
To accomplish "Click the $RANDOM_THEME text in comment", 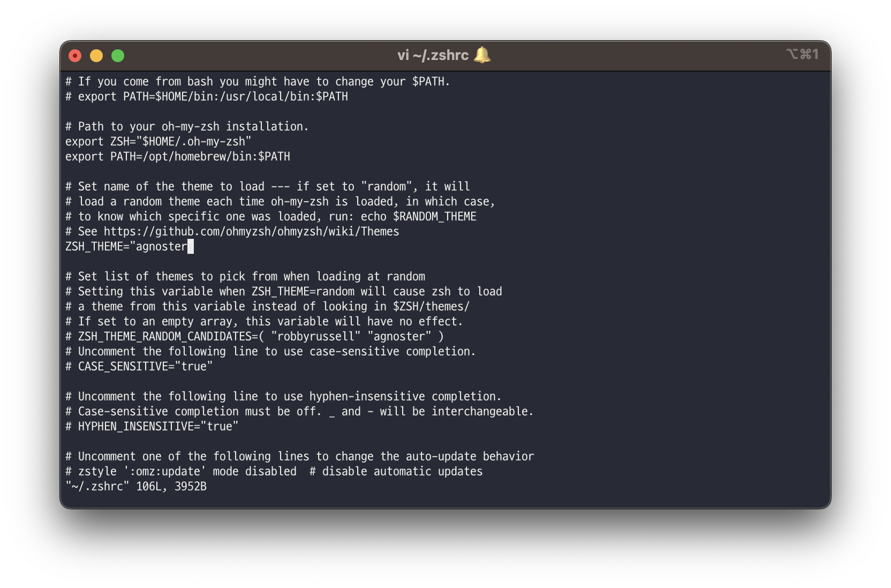I will coord(435,216).
